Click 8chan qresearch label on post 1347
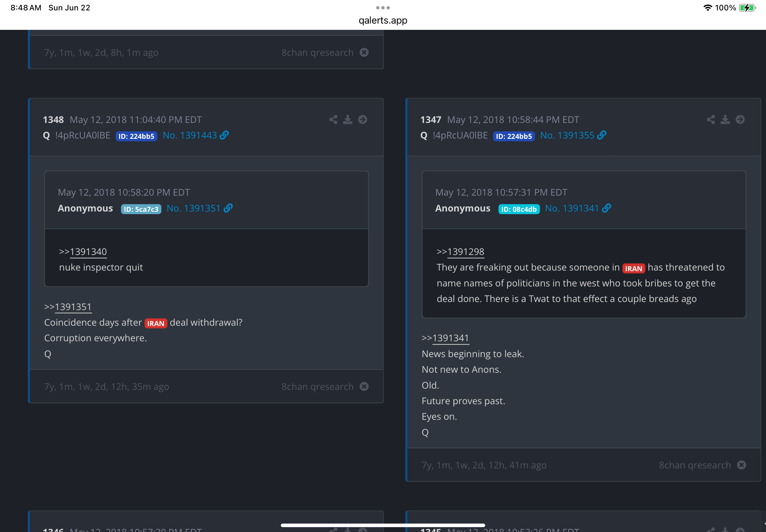 pyautogui.click(x=695, y=465)
